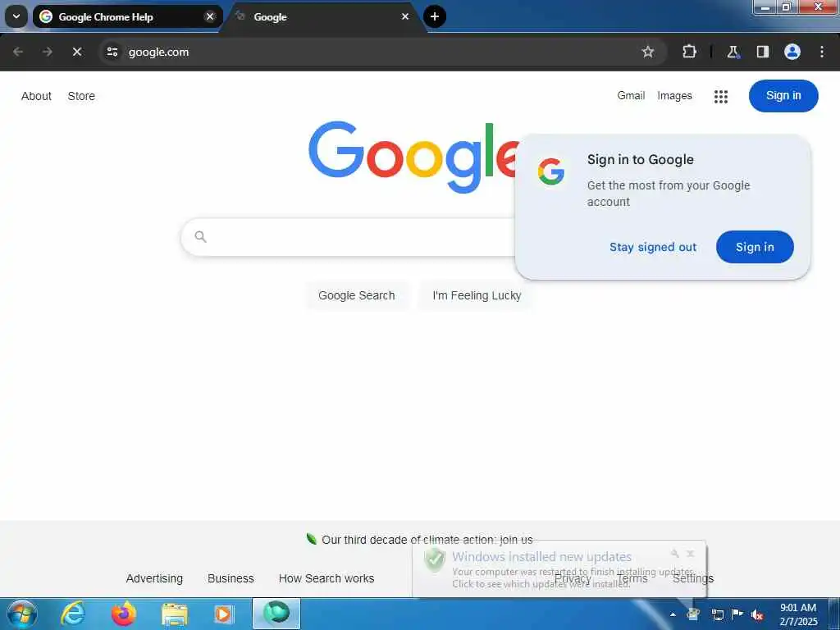Image resolution: width=840 pixels, height=630 pixels.
Task: Click the Google search box
Action: coord(348,237)
